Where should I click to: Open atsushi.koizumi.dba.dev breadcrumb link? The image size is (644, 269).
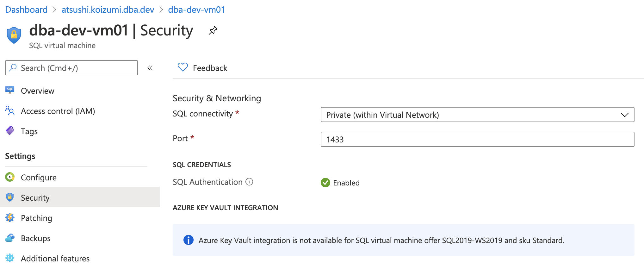[108, 9]
